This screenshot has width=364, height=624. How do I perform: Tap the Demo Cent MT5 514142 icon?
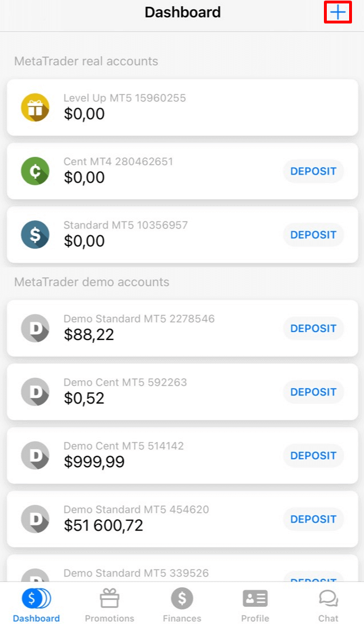tap(35, 455)
